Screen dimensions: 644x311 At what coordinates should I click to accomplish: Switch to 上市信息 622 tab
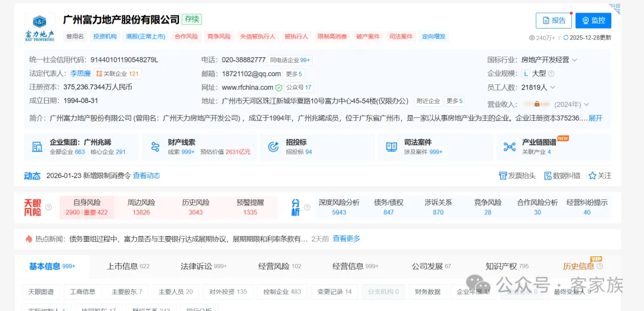click(x=128, y=266)
